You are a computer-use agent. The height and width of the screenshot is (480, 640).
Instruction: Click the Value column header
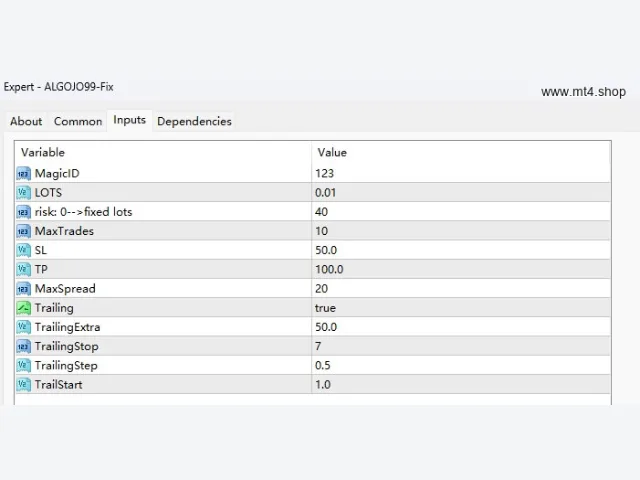[x=461, y=152]
